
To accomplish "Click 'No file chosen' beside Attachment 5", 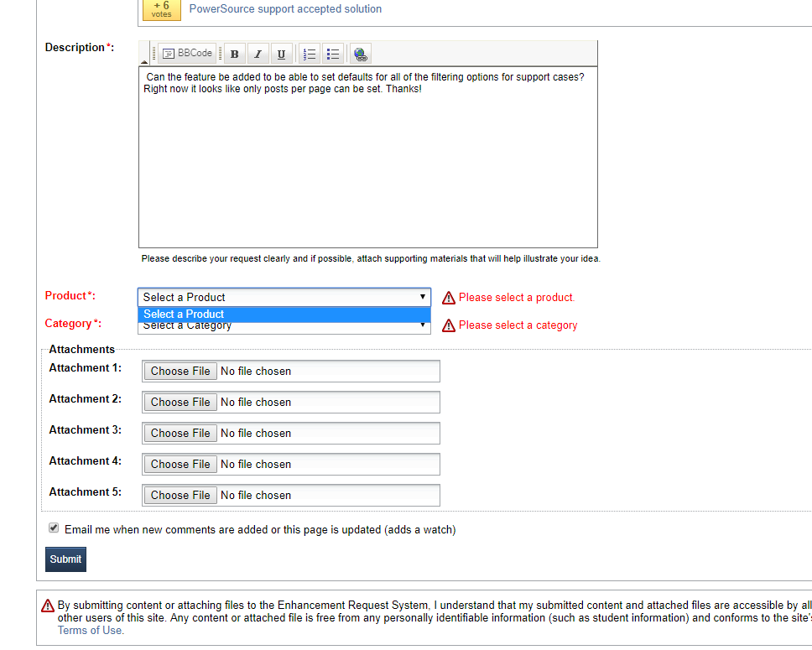I will click(x=256, y=496).
